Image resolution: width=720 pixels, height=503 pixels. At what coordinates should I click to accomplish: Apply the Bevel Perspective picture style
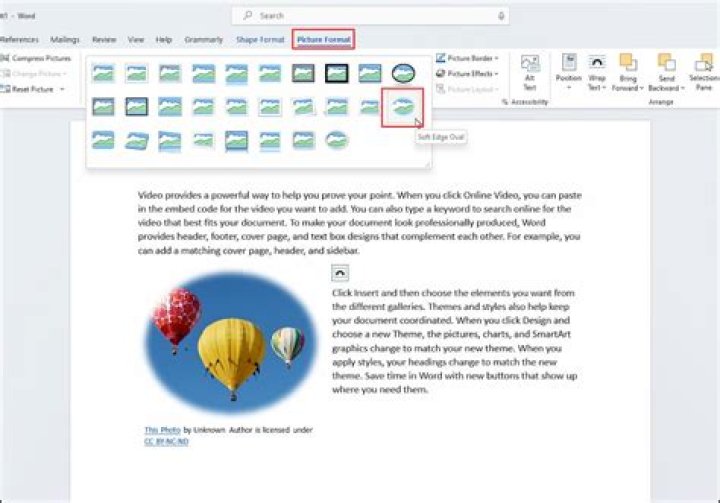136,141
